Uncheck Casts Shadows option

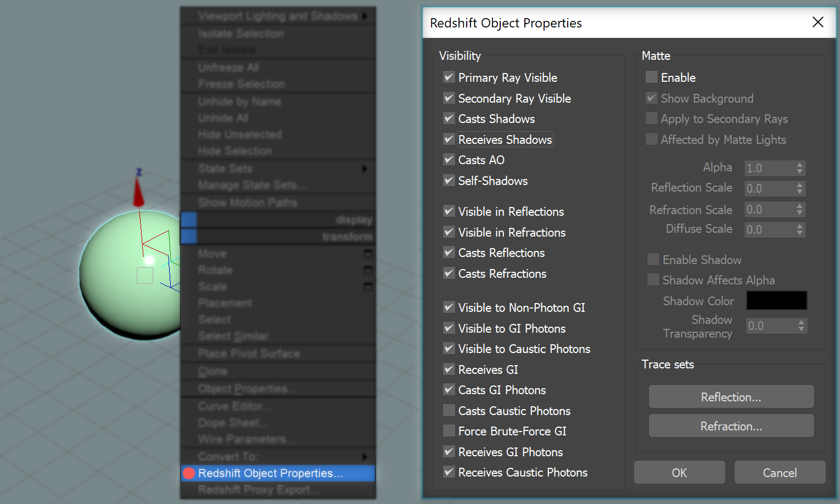[x=449, y=119]
